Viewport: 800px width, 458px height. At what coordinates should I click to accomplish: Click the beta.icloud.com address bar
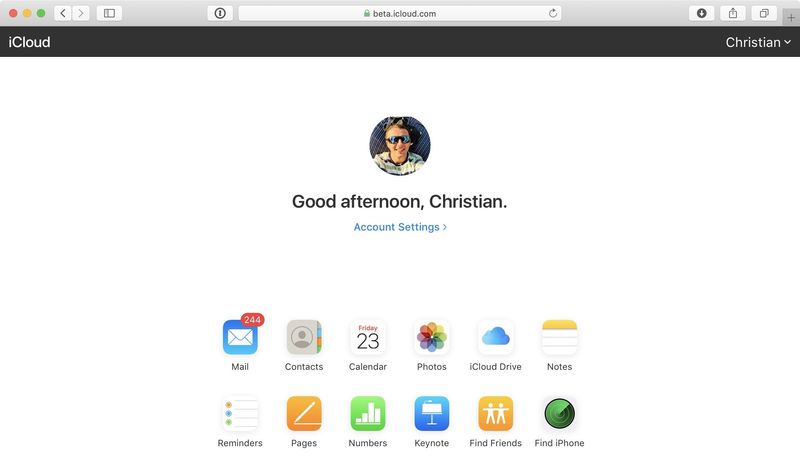tap(400, 13)
